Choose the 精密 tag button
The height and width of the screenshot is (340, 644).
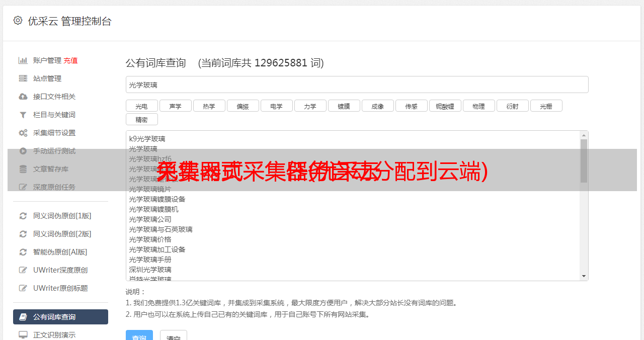tap(141, 120)
